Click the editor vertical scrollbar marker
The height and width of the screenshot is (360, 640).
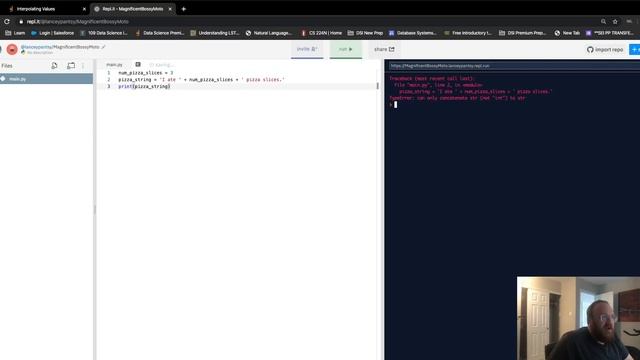click(x=378, y=86)
